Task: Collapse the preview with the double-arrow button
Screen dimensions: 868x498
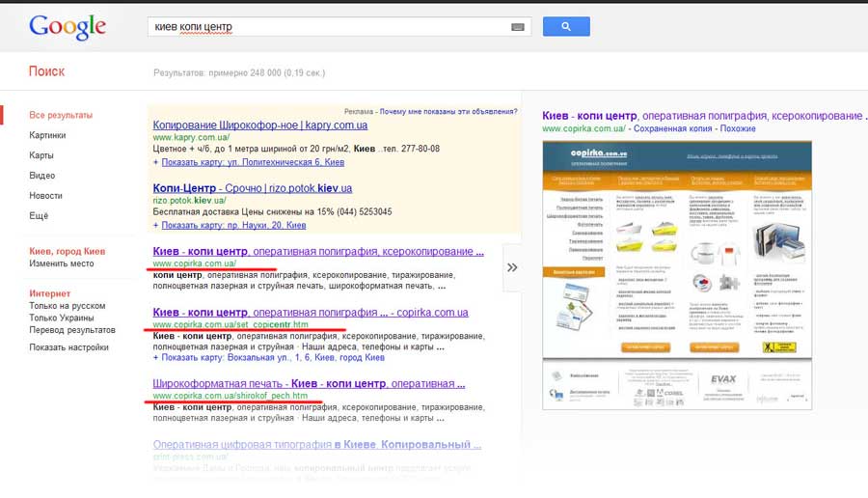Action: [x=512, y=267]
